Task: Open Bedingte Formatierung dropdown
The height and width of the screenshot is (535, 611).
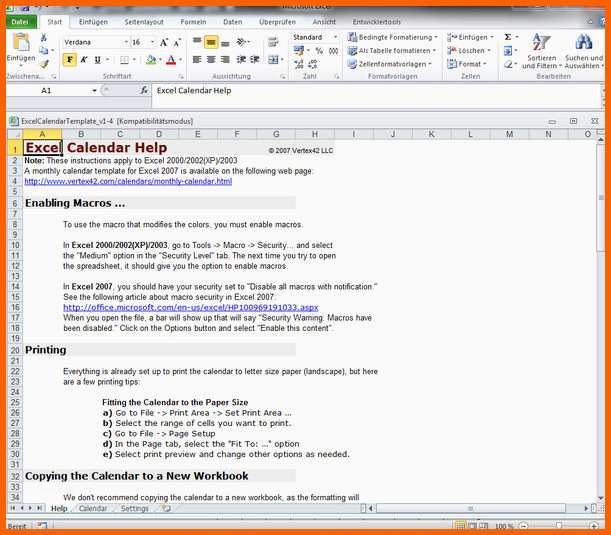Action: point(393,37)
